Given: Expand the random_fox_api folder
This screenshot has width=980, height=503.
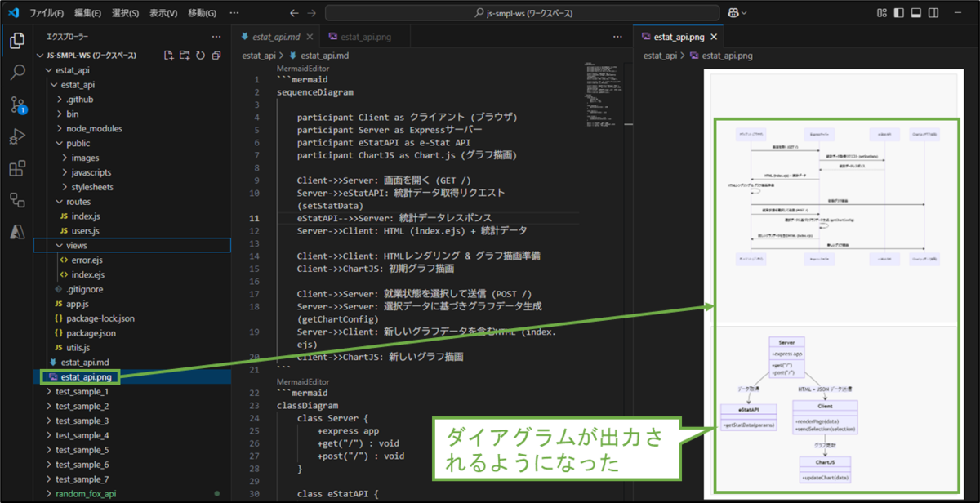Looking at the screenshot, I should tap(87, 494).
